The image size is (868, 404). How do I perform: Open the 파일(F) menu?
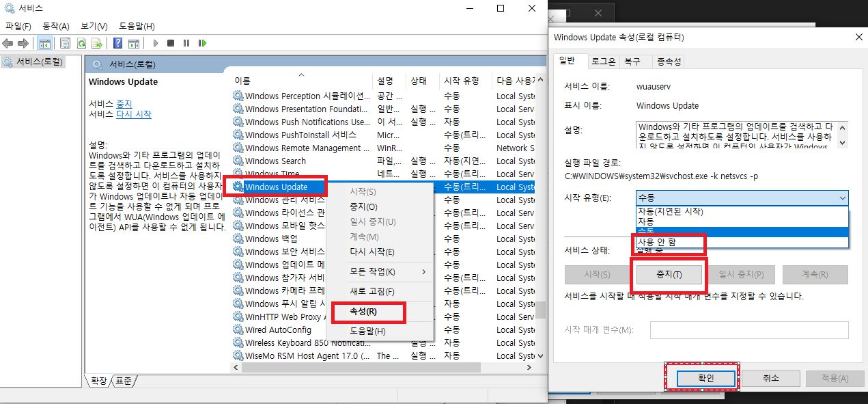click(x=18, y=27)
